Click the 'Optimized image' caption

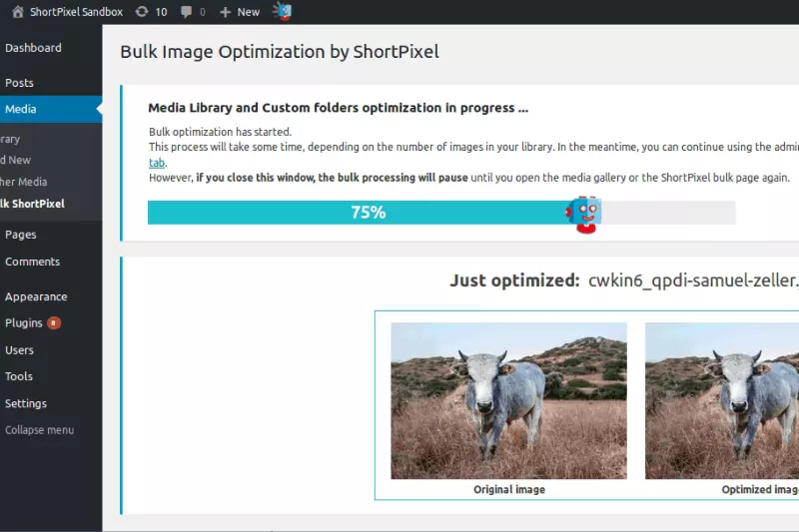point(760,490)
